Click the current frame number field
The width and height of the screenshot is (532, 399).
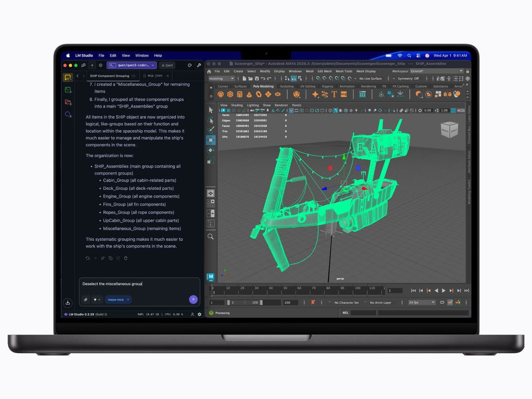(x=395, y=290)
